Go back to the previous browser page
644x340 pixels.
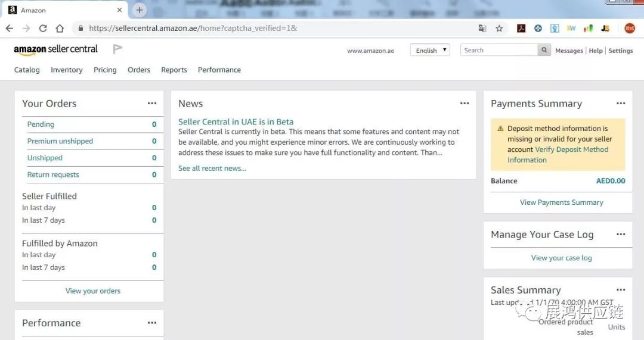pyautogui.click(x=10, y=29)
